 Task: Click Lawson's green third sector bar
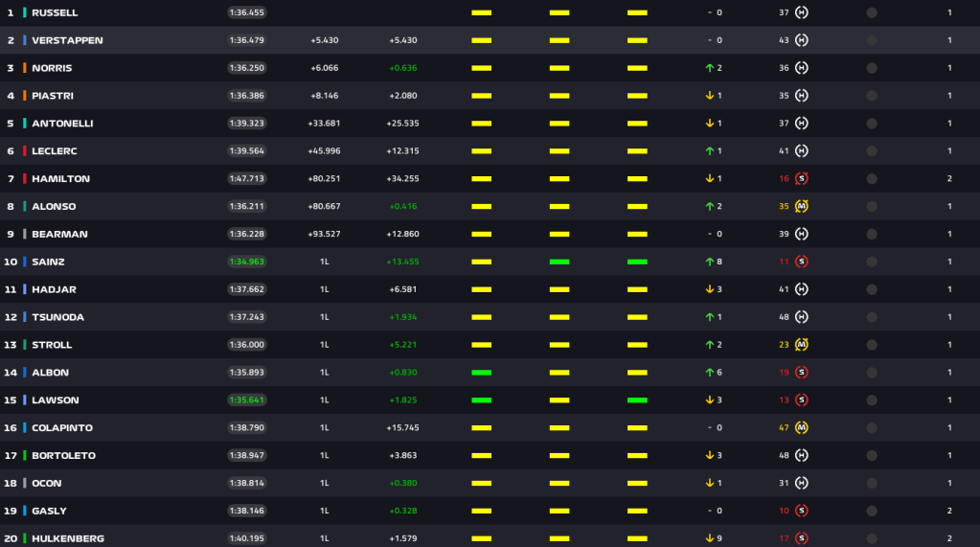(x=637, y=400)
